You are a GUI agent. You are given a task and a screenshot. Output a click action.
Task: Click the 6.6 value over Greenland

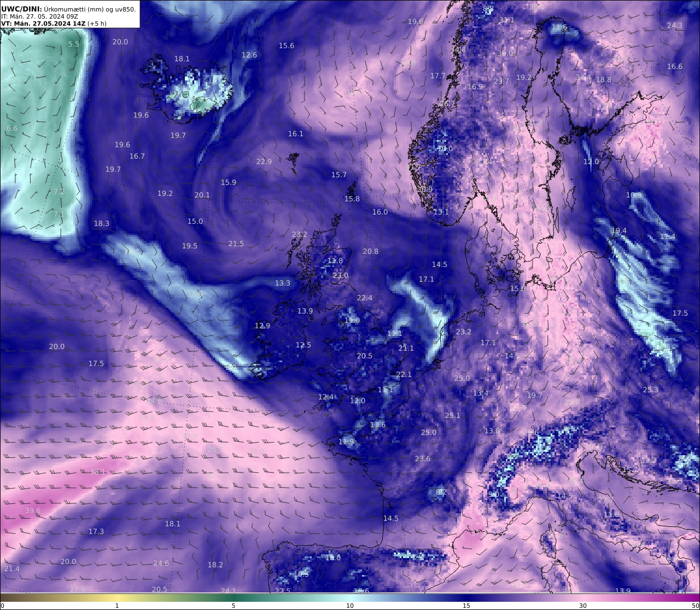[x=11, y=128]
